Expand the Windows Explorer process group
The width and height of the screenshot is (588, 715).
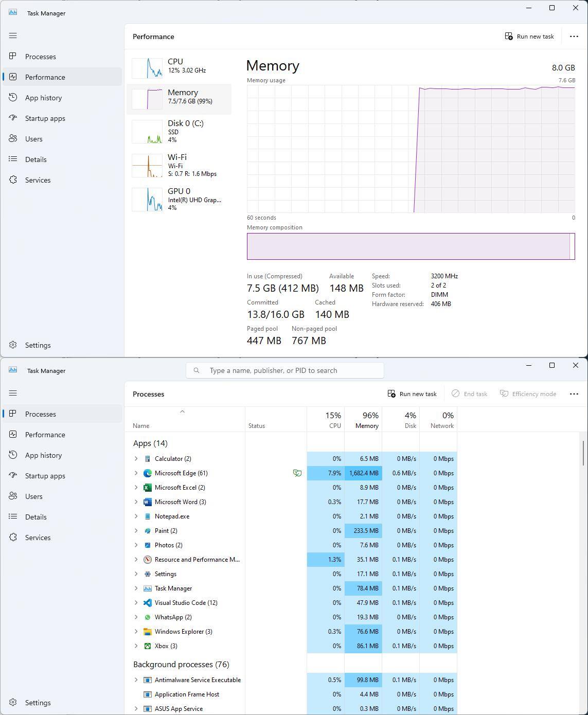coord(136,632)
